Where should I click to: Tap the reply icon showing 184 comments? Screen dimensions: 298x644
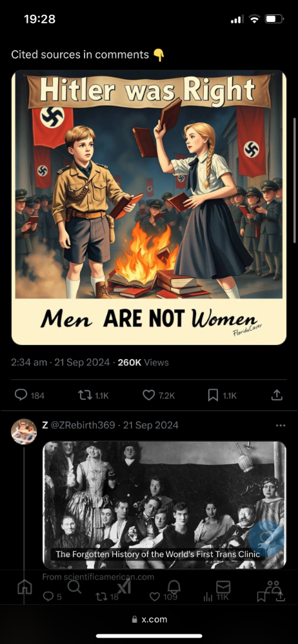tap(21, 395)
